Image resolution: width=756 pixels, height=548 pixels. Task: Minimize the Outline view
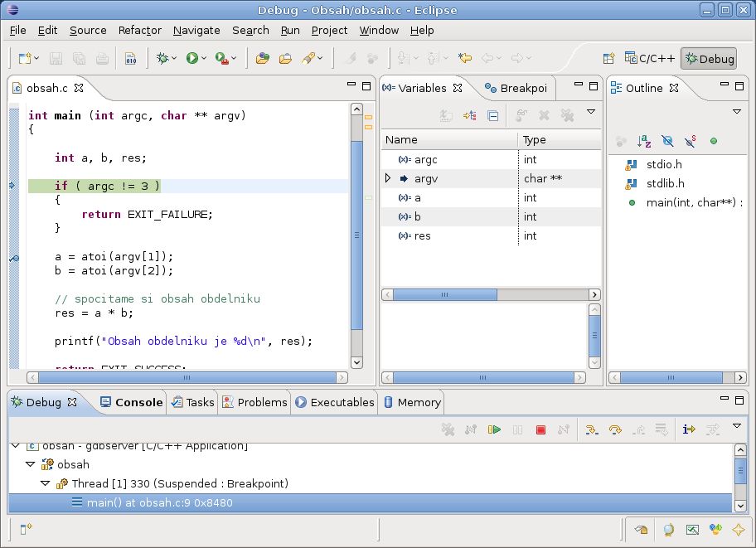click(724, 85)
